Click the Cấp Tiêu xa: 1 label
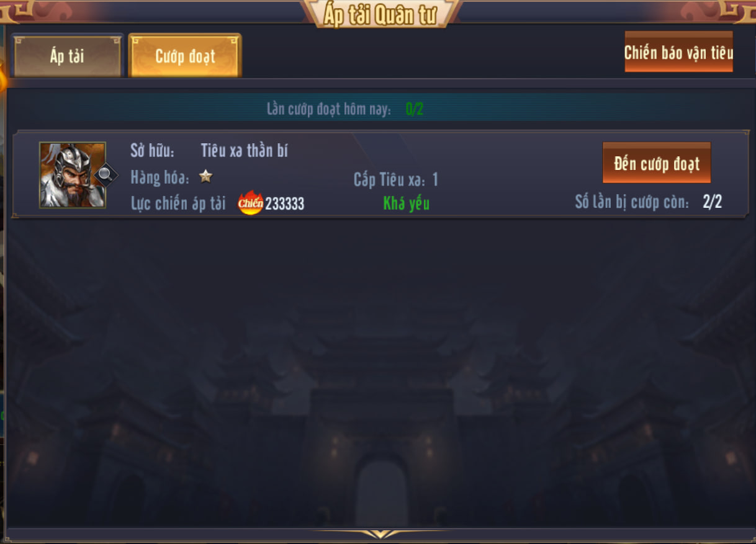This screenshot has height=544, width=756. [396, 180]
